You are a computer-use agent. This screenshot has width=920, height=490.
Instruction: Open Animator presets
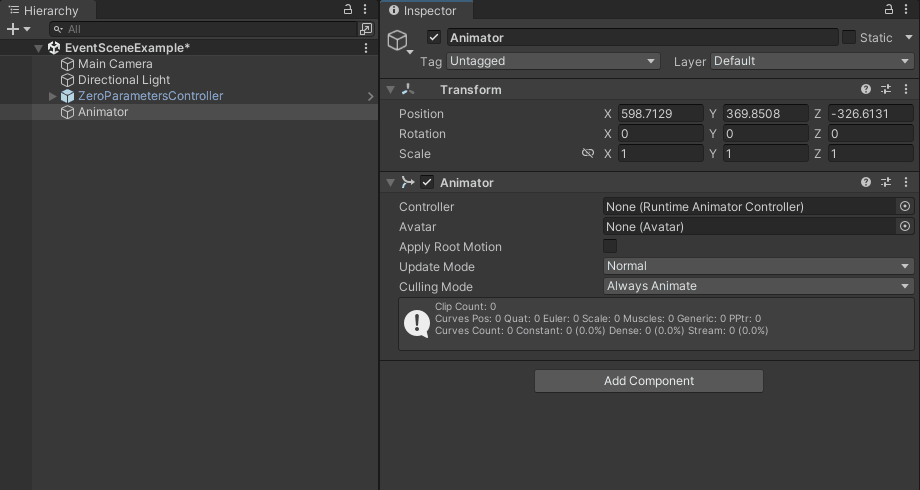tap(886, 182)
